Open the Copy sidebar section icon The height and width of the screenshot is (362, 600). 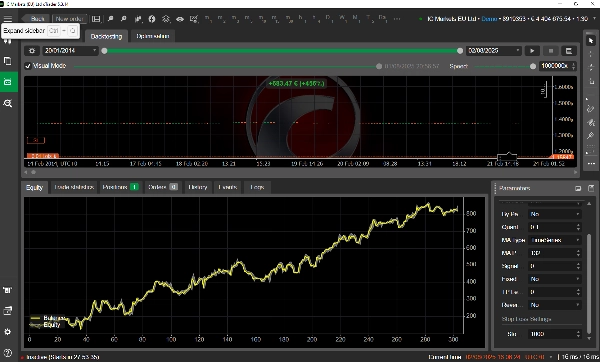coord(8,61)
